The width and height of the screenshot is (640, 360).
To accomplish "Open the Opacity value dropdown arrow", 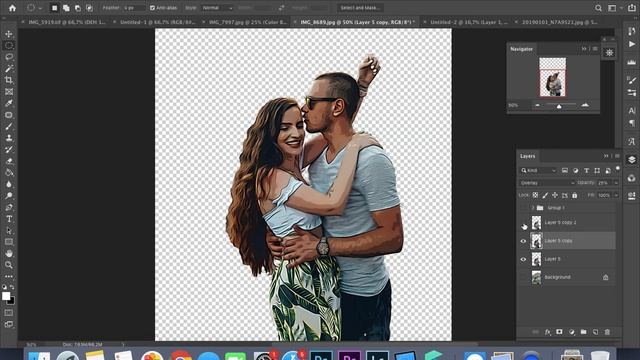I will [616, 183].
